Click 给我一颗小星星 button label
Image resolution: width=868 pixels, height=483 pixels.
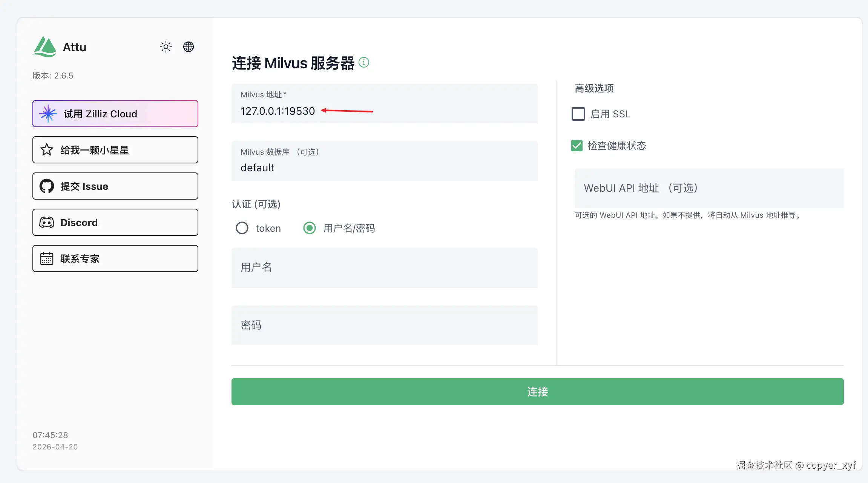tap(95, 150)
